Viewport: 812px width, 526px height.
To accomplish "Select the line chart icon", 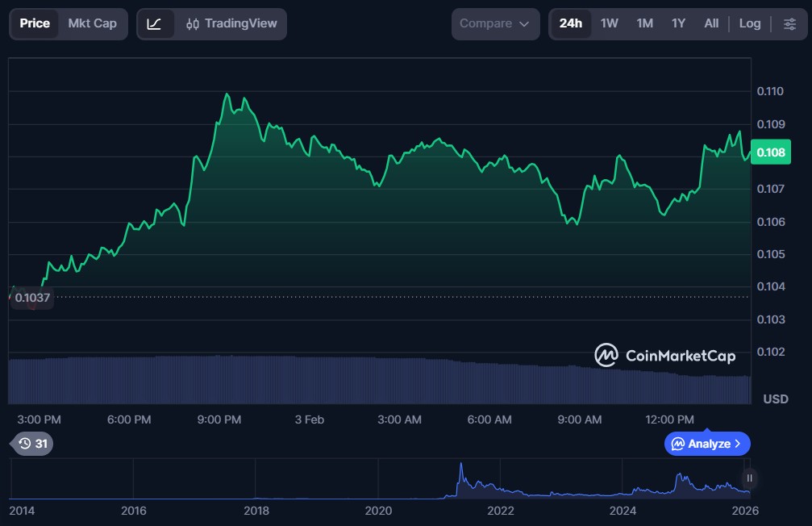I will [155, 24].
